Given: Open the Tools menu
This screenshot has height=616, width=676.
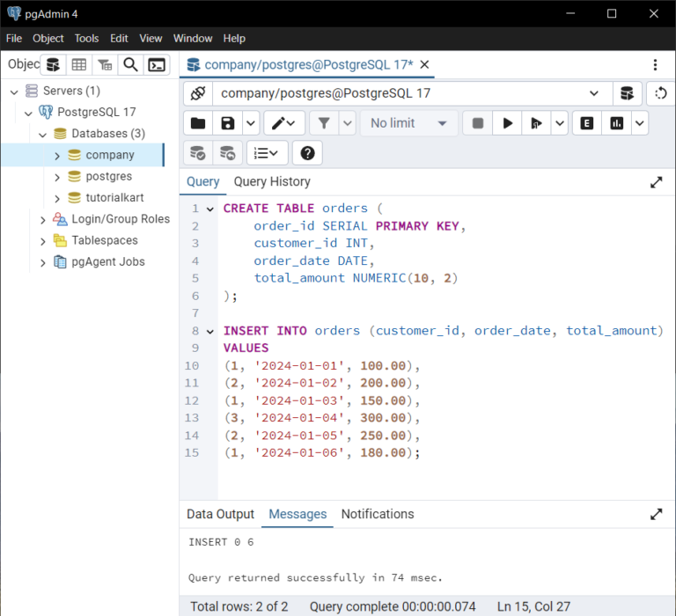Looking at the screenshot, I should pos(86,38).
